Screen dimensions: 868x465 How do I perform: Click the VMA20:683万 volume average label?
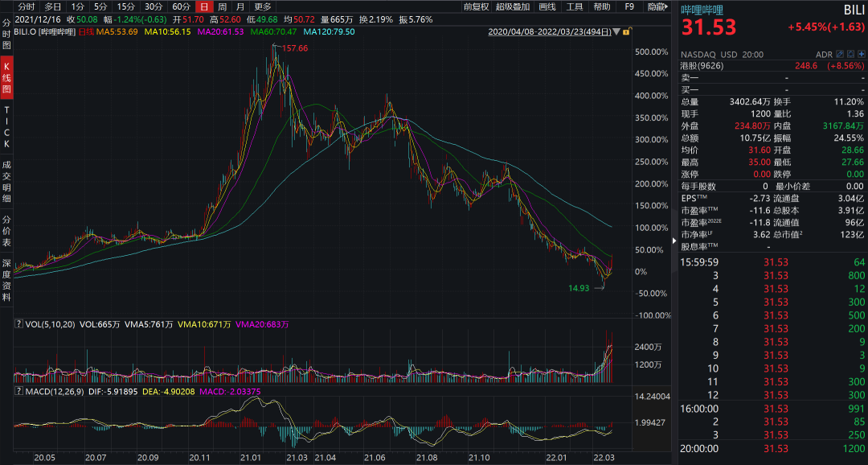tap(262, 324)
